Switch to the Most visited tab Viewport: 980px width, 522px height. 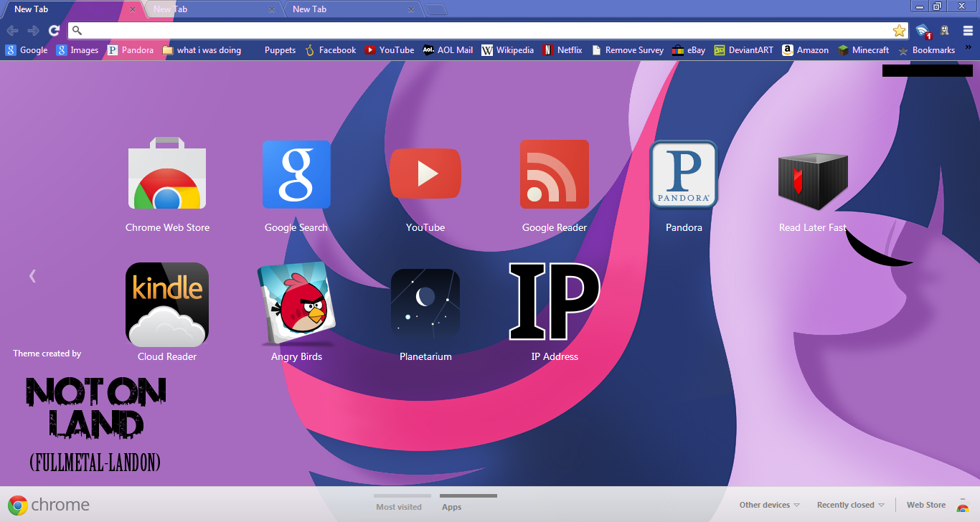pyautogui.click(x=400, y=506)
